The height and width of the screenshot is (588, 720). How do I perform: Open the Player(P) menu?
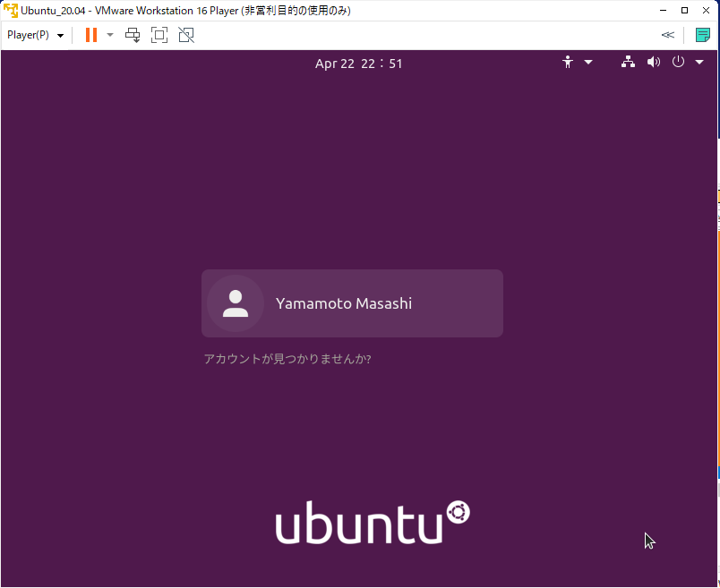coord(35,35)
